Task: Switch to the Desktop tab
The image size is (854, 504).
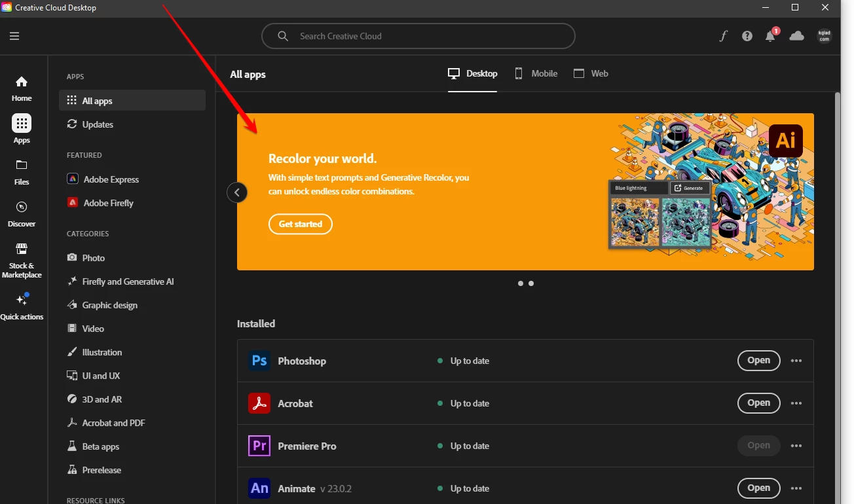Action: 472,73
